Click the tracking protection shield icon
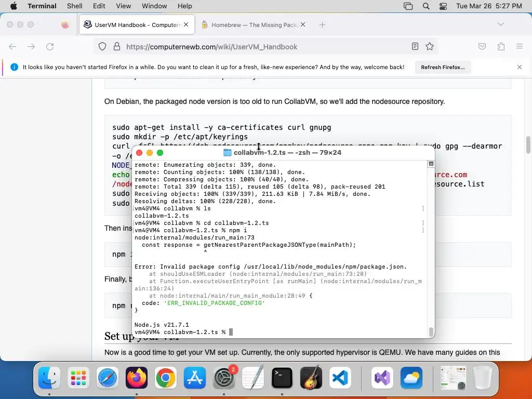Screen dimensions: 532x399 coord(102,46)
